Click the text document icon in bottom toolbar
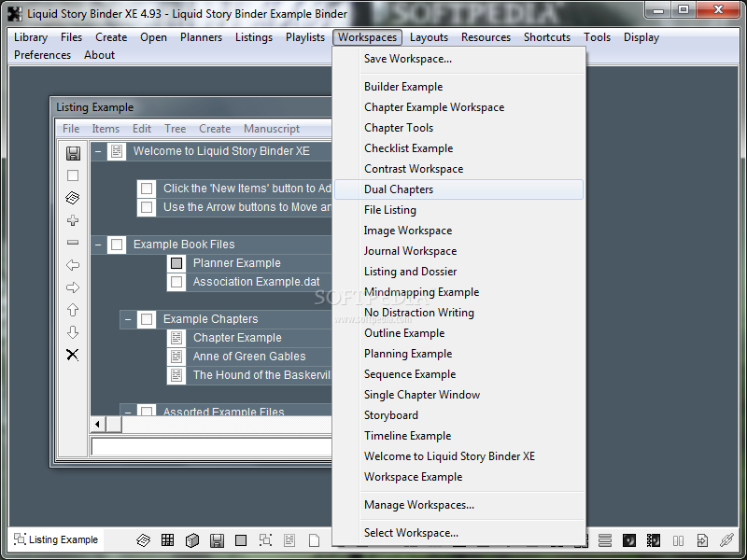The width and height of the screenshot is (747, 560). pyautogui.click(x=289, y=540)
